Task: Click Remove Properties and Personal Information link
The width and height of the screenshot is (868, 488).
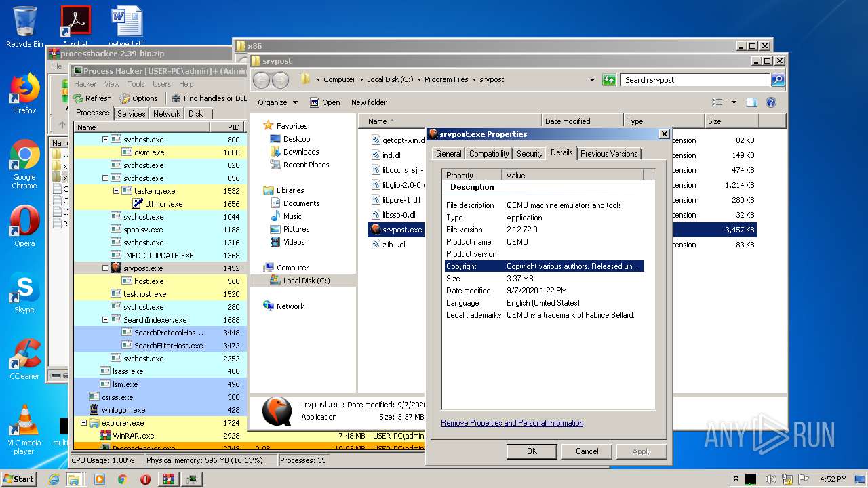Action: click(512, 423)
